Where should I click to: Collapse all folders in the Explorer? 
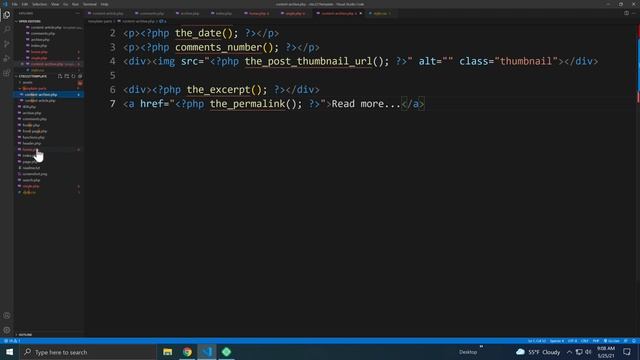click(80, 76)
